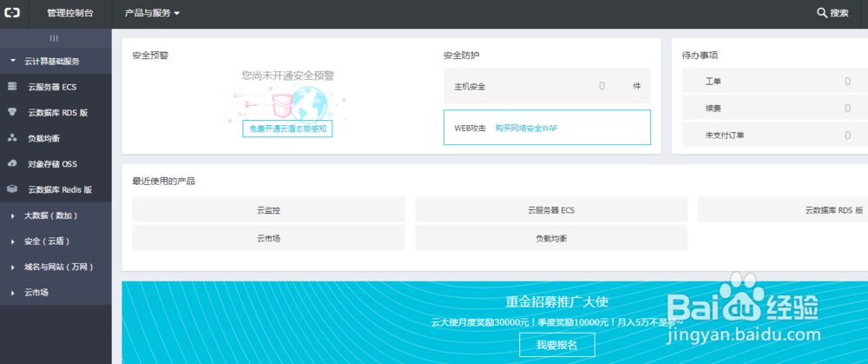Click the 工单 pending item row
The image size is (868, 364).
[x=774, y=82]
